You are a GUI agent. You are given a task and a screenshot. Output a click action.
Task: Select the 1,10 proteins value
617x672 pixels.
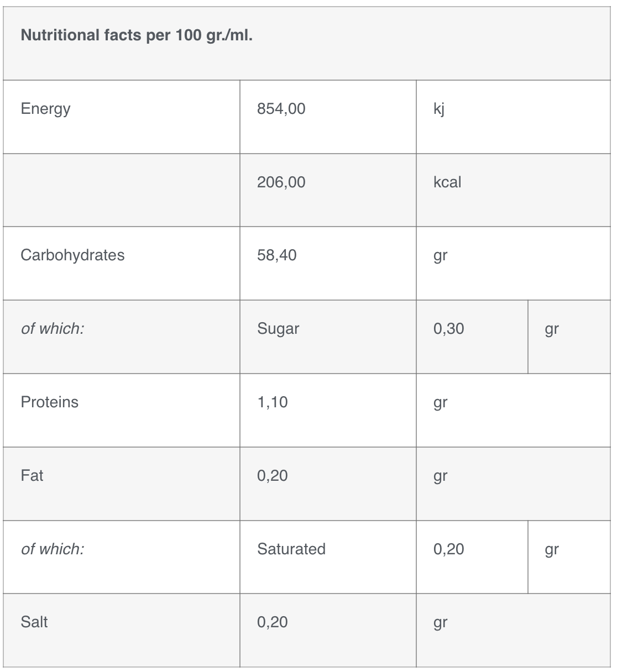click(x=272, y=402)
